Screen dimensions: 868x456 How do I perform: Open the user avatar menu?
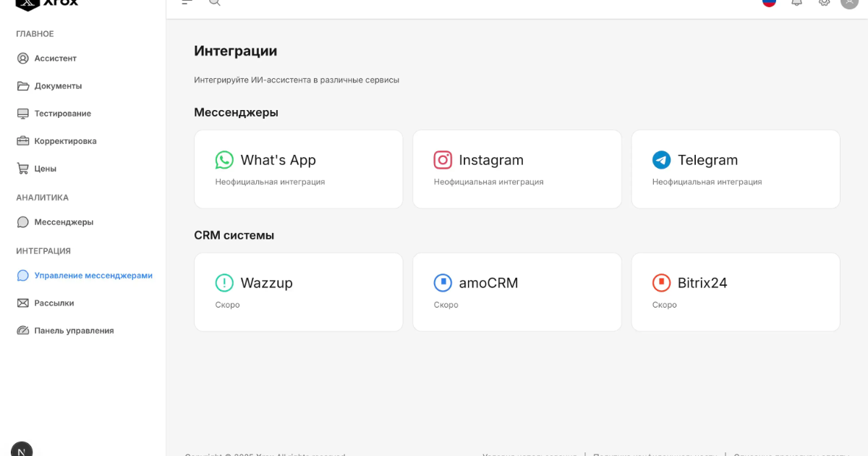[849, 2]
